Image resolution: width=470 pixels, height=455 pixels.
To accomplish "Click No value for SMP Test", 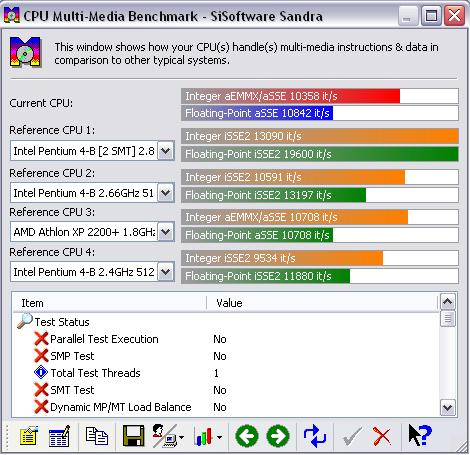I will 220,356.
